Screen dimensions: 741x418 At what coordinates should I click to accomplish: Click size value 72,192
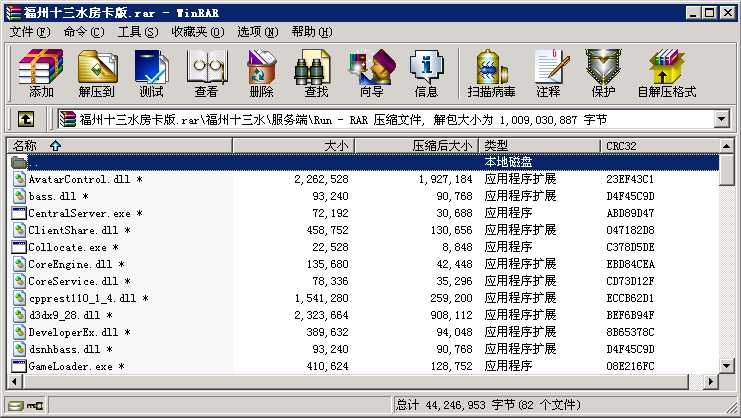tap(330, 213)
